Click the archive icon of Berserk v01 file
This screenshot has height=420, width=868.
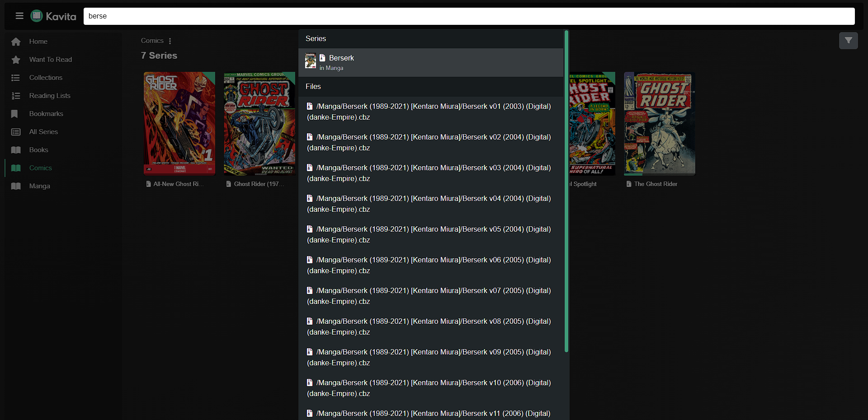310,106
